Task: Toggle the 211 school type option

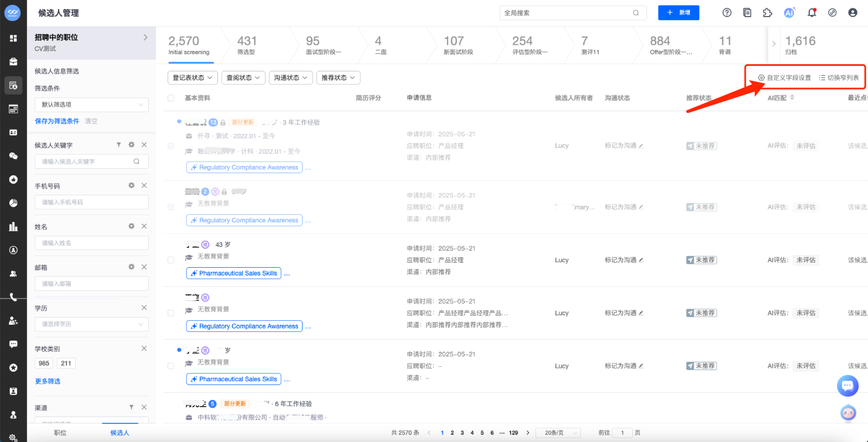Action: (x=66, y=363)
